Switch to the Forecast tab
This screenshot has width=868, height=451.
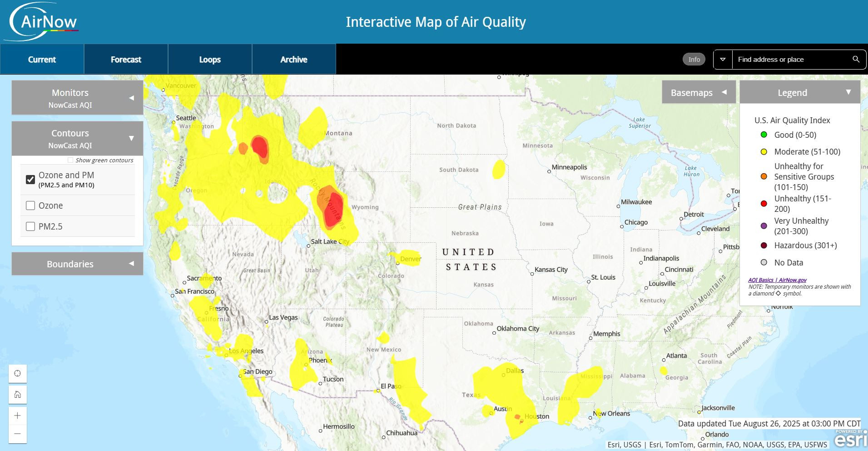pos(126,59)
